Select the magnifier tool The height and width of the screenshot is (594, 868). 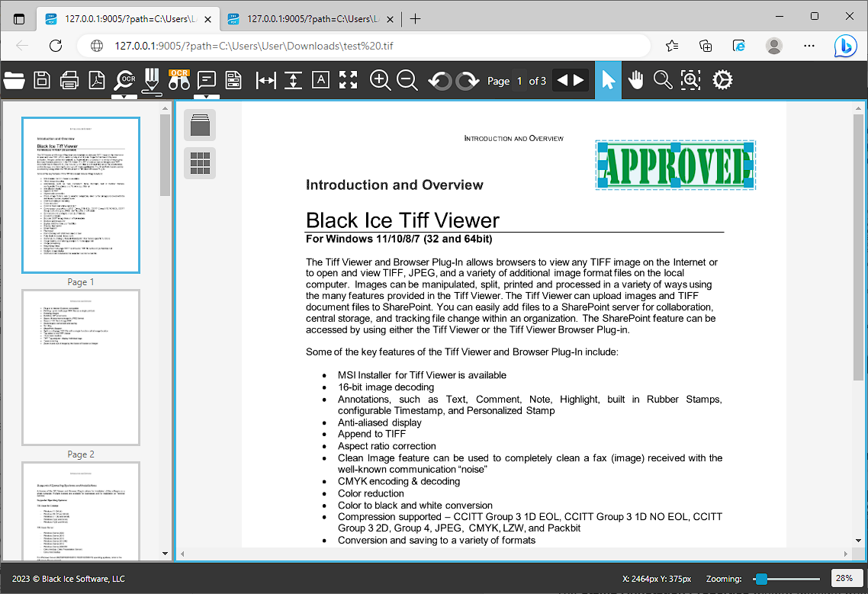663,81
